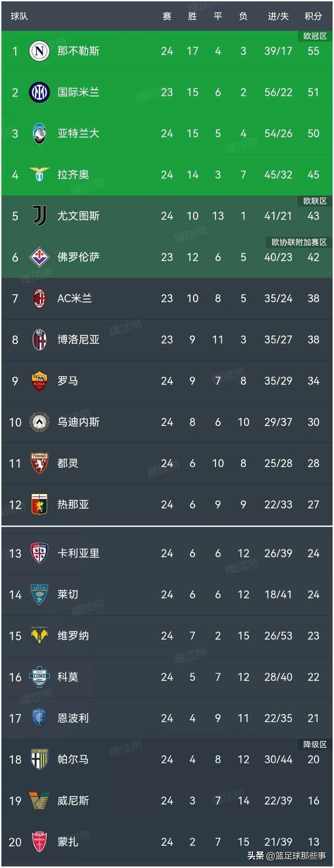Open team name 那不勒斯
This screenshot has height=868, width=334.
pyautogui.click(x=78, y=51)
